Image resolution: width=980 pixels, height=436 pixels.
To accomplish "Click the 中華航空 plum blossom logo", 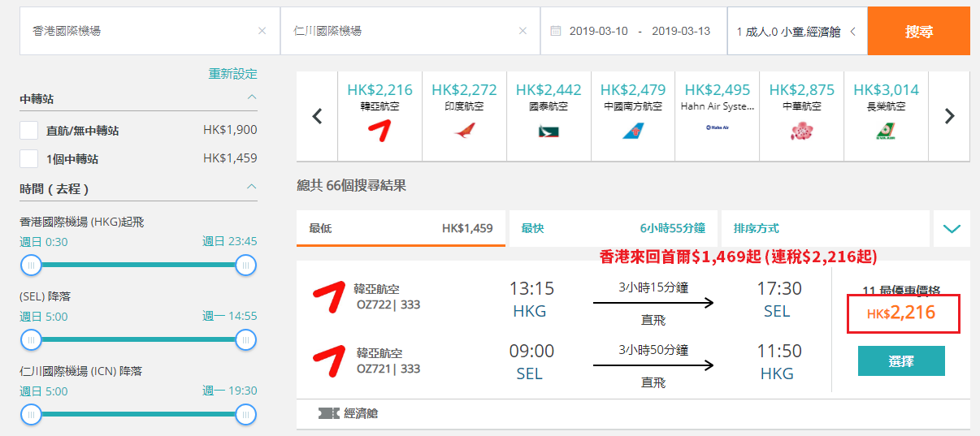I will [802, 130].
